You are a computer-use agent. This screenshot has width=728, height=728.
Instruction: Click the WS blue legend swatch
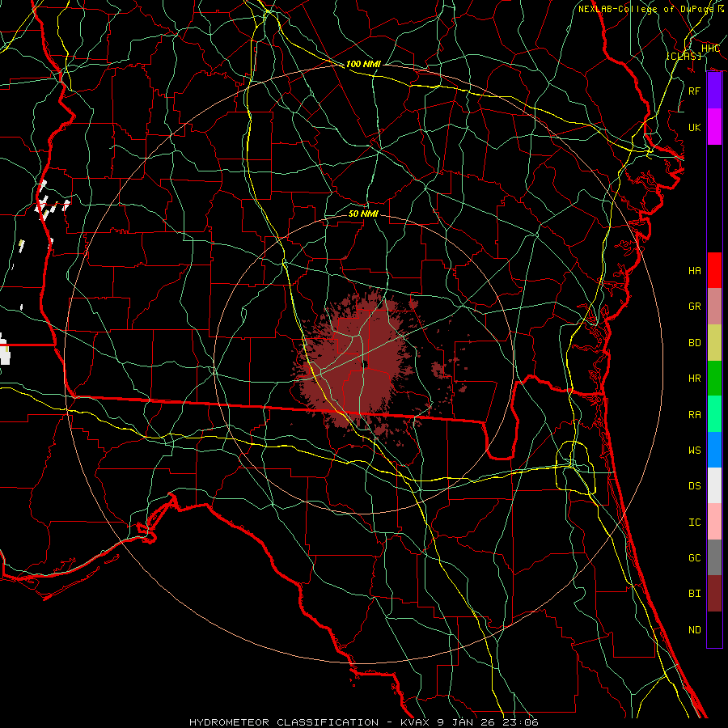[714, 450]
